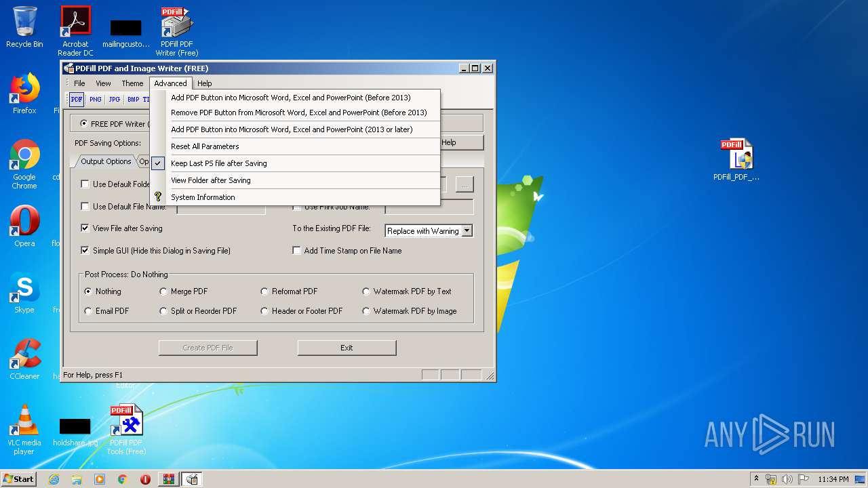Select the BMP output format toolbar button

133,99
